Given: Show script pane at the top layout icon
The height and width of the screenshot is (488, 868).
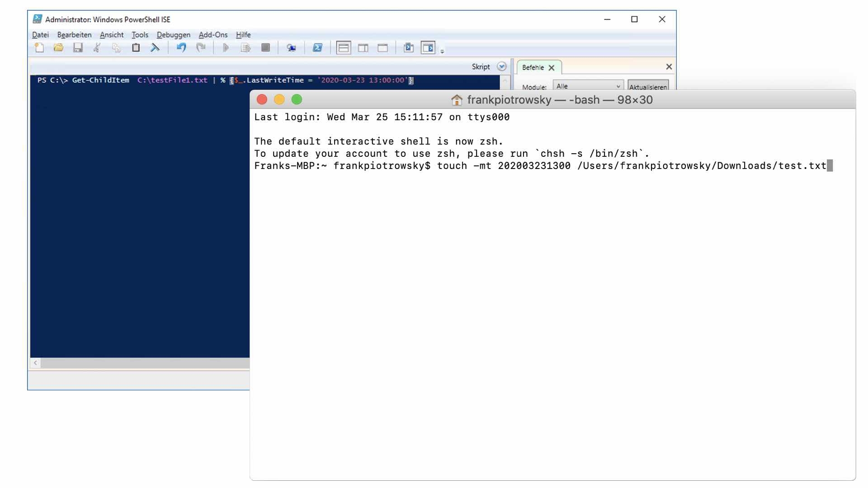Looking at the screenshot, I should 344,47.
